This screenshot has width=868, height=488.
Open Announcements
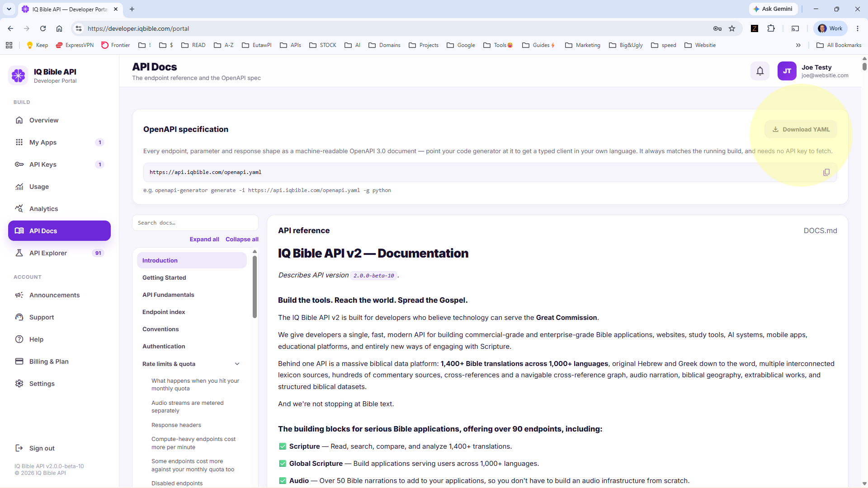pyautogui.click(x=59, y=295)
